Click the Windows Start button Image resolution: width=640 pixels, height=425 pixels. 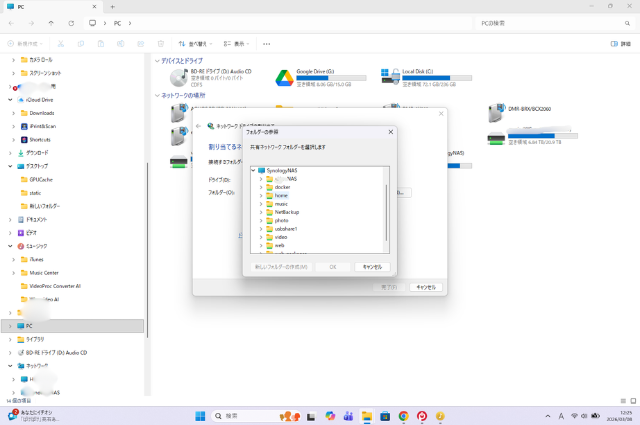199,415
